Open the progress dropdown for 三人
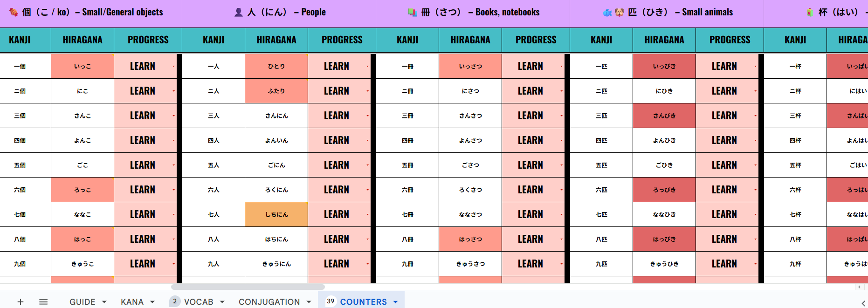Image resolution: width=868 pixels, height=308 pixels. (367, 116)
